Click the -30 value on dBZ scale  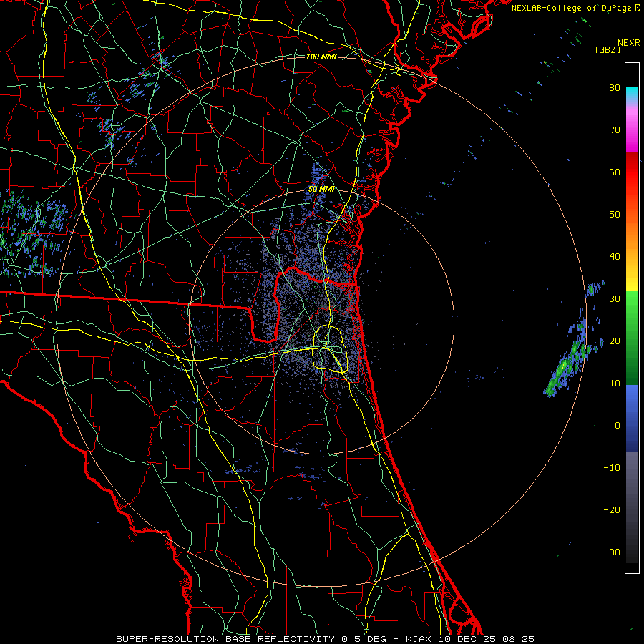pyautogui.click(x=612, y=552)
